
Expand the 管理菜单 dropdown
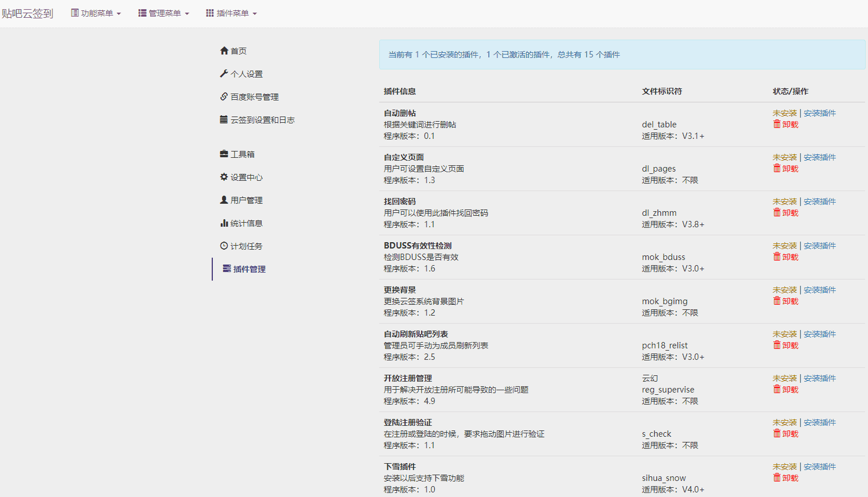point(164,13)
